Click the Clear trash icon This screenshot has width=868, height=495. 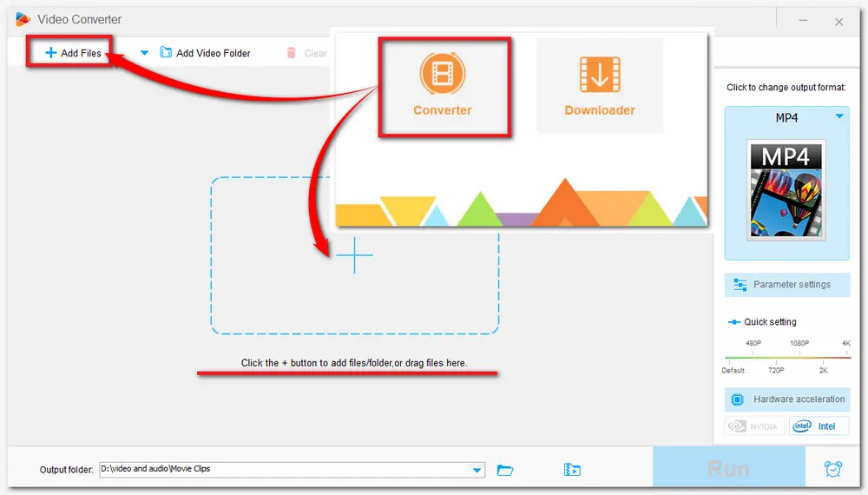tap(291, 53)
